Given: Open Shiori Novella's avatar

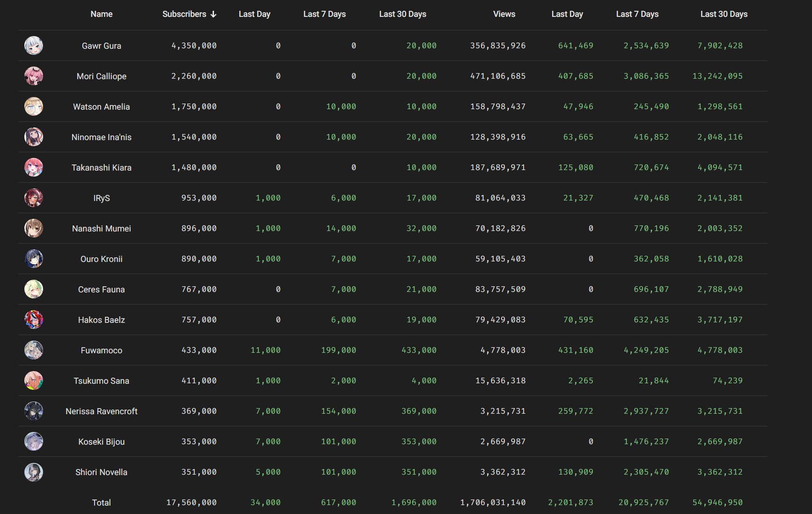Looking at the screenshot, I should 34,472.
